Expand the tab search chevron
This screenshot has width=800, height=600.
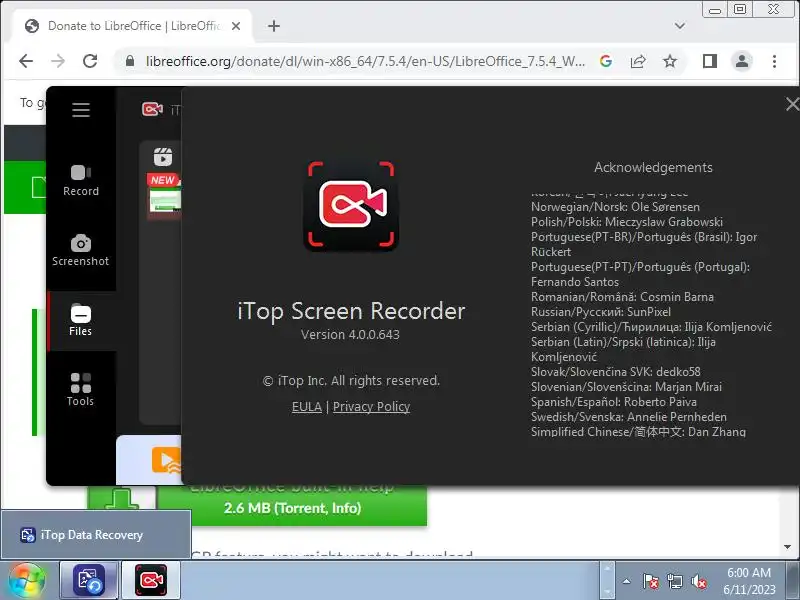click(x=680, y=26)
